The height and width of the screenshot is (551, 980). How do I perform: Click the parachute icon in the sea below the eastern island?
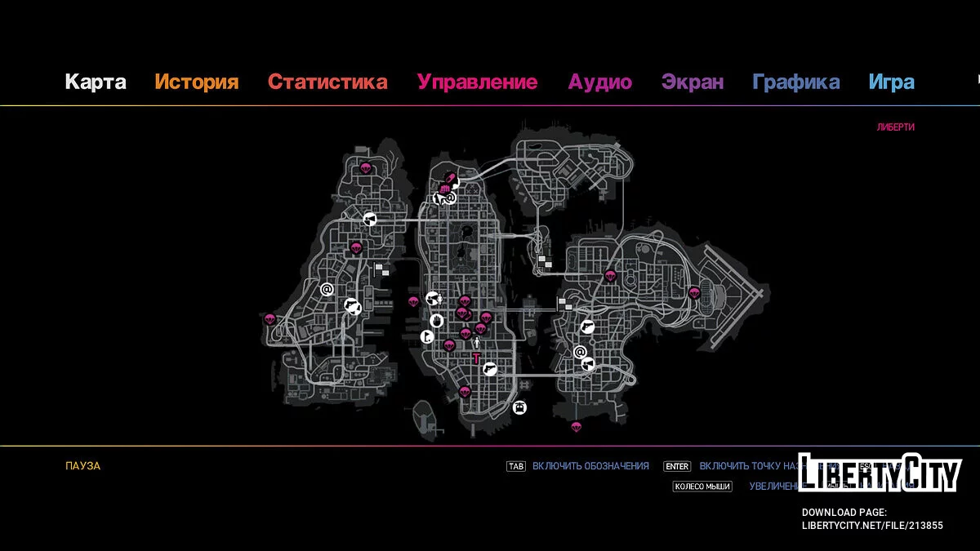pyautogui.click(x=575, y=427)
